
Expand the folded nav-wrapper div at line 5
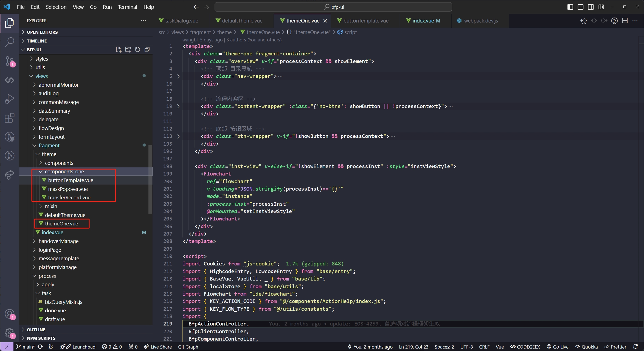178,76
